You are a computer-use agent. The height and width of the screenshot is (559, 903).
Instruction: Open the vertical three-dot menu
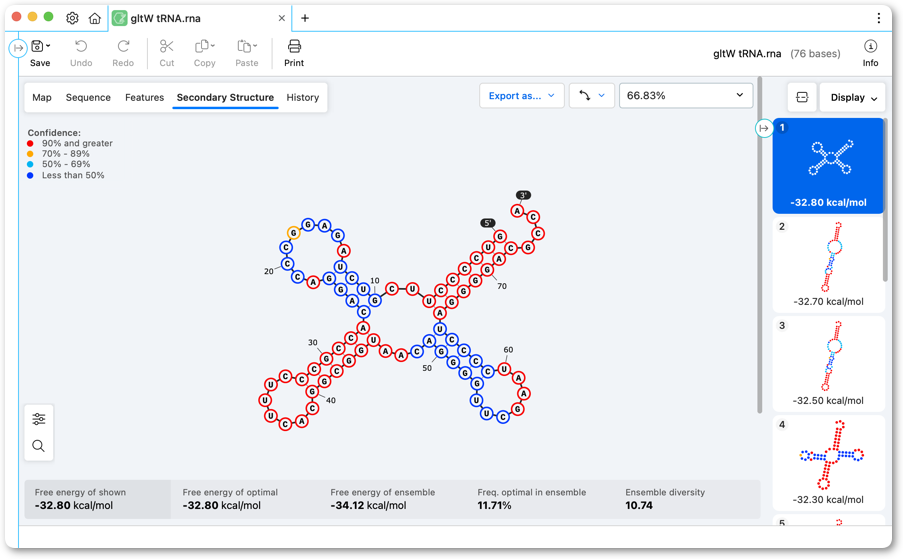tap(878, 18)
